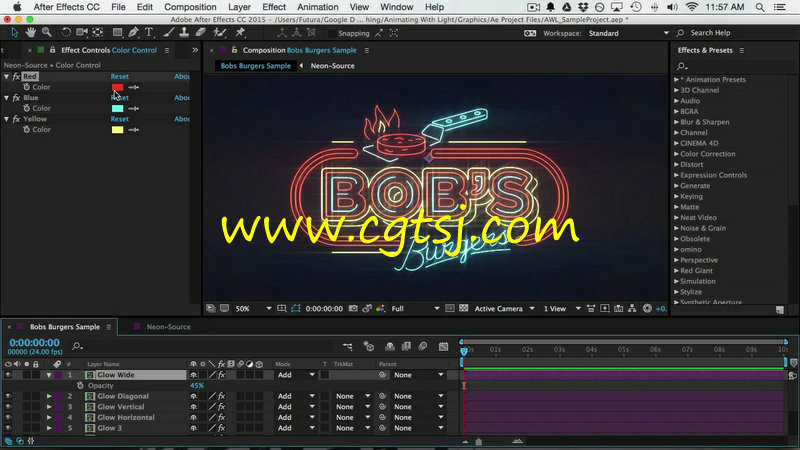800x450 pixels.
Task: Open the red Color swatch
Action: point(117,87)
